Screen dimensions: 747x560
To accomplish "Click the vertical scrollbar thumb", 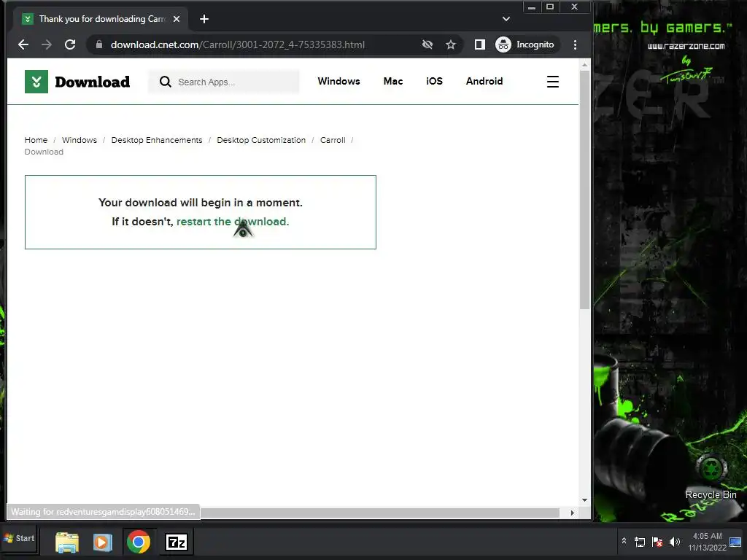I will click(584, 190).
